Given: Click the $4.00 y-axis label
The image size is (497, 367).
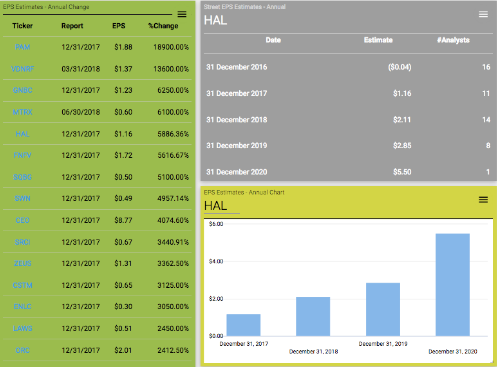Looking at the screenshot, I should coord(216,261).
